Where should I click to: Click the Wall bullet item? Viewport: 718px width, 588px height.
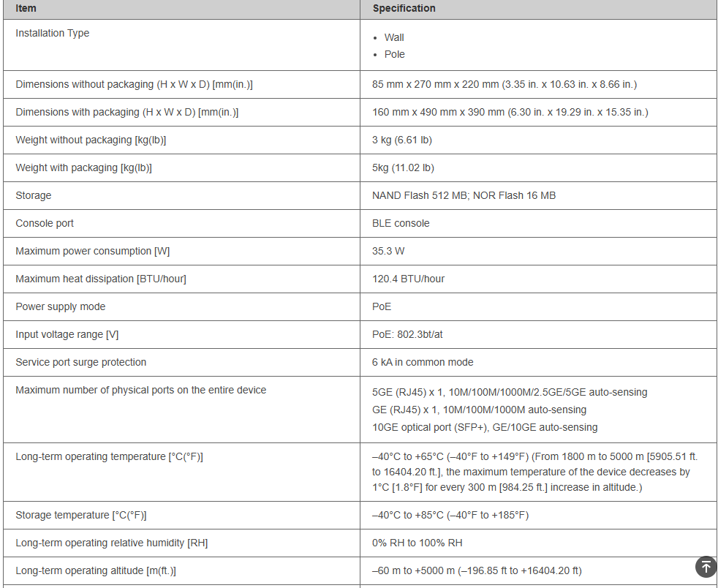394,38
